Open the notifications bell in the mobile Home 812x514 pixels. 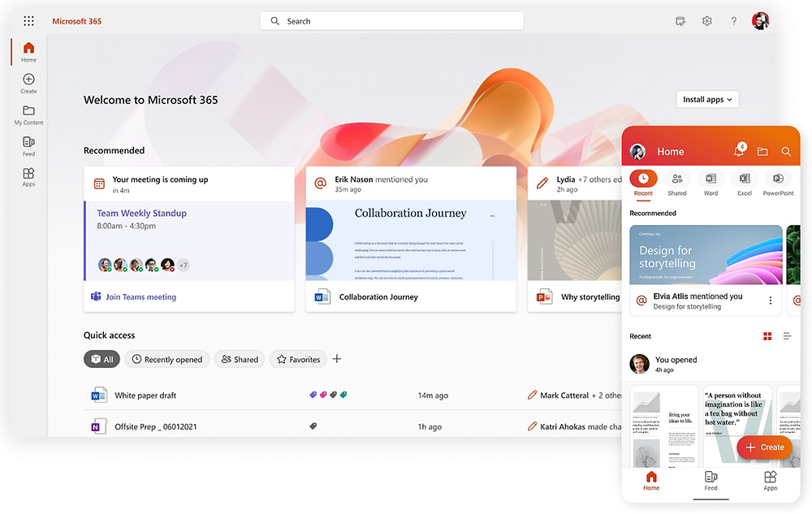[738, 151]
